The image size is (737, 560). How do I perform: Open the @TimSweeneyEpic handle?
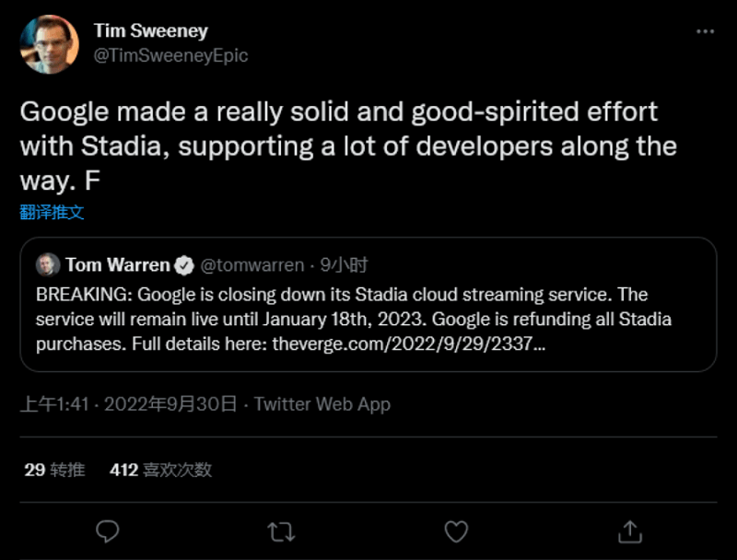coord(170,55)
